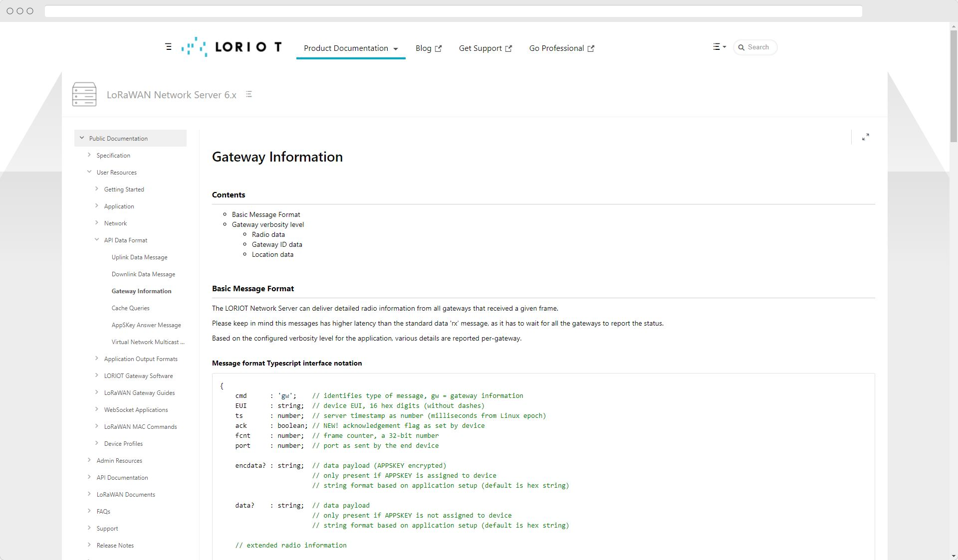This screenshot has width=958, height=560.
Task: Click the server icon next to LoRaWAN Network Server
Action: tap(84, 94)
